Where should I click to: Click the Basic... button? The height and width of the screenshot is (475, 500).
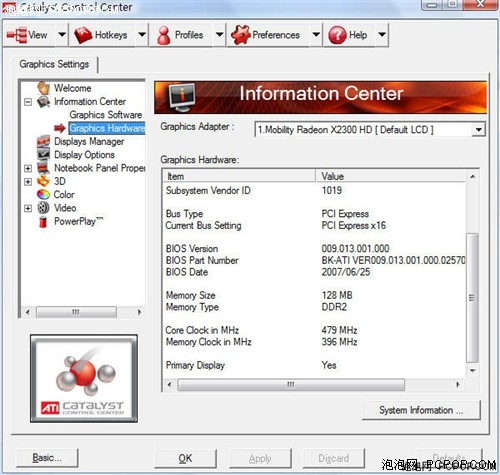coord(47,458)
